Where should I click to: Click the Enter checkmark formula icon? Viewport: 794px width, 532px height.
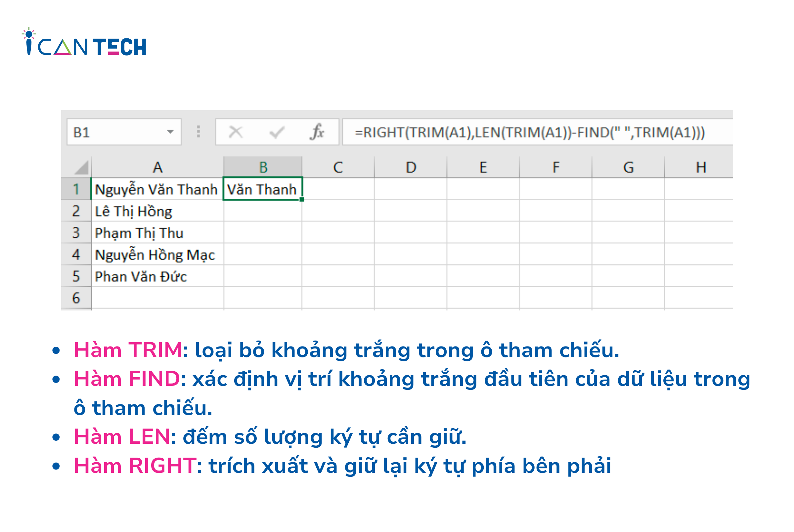[277, 132]
